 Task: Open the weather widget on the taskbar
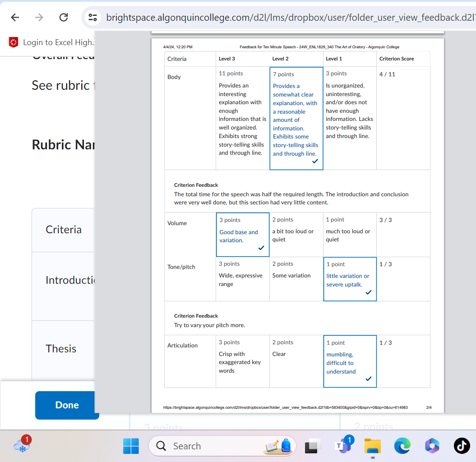pyautogui.click(x=23, y=445)
